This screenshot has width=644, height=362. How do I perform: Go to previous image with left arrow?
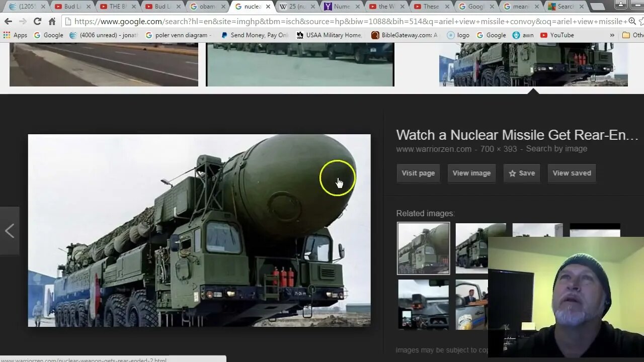click(x=10, y=231)
